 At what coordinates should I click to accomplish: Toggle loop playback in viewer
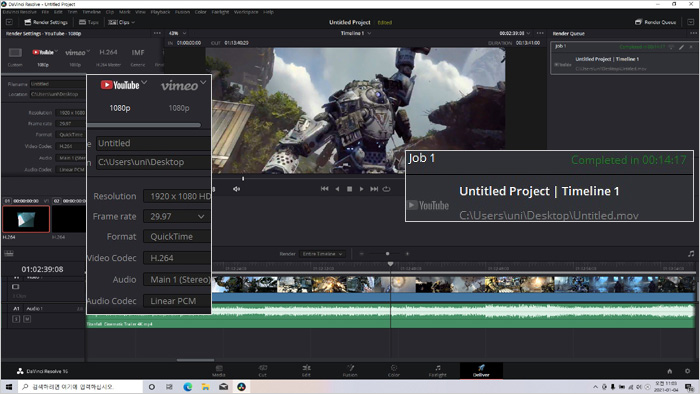click(x=387, y=189)
